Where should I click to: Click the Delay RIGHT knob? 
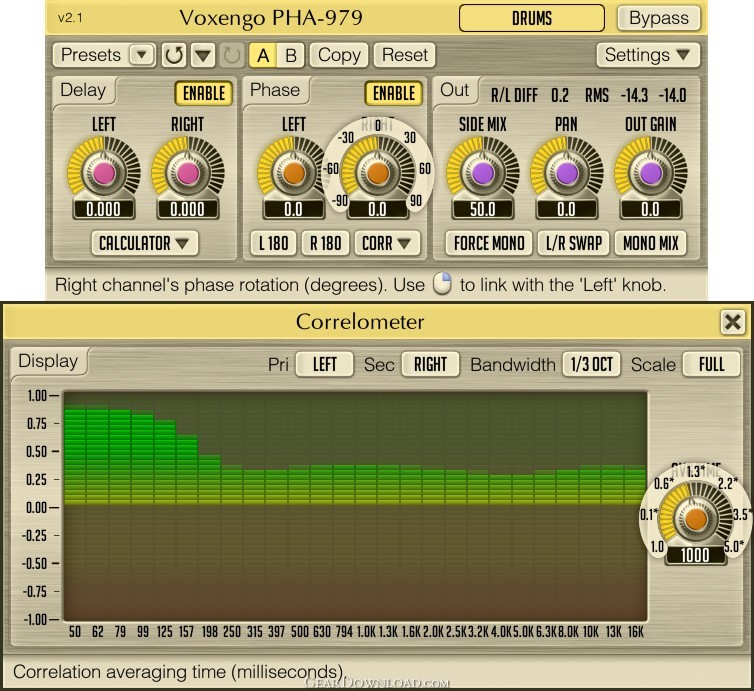click(x=188, y=173)
